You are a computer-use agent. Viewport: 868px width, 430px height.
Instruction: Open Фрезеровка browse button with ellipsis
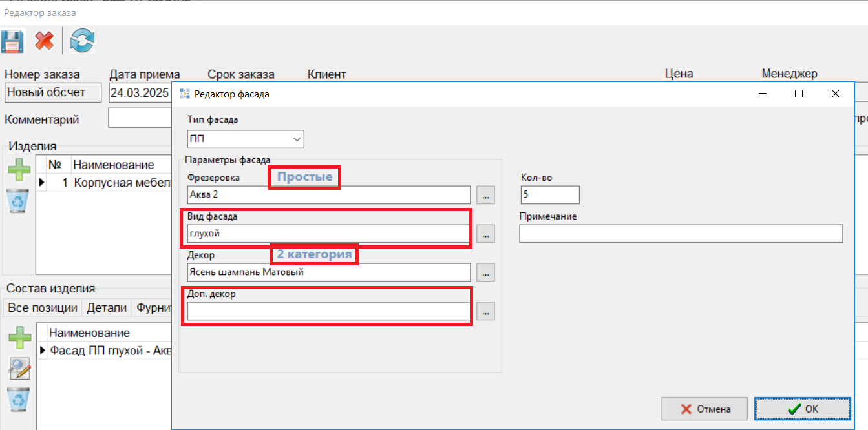click(485, 195)
